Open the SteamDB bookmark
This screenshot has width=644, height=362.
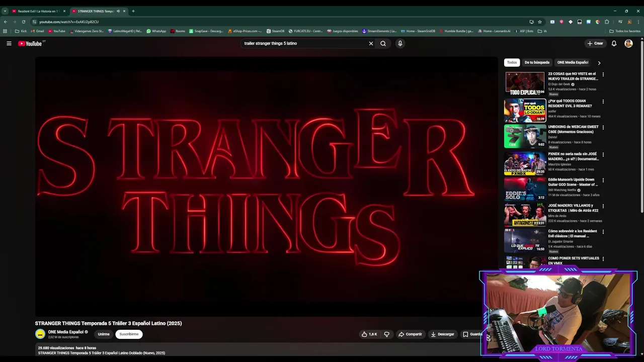(275, 31)
